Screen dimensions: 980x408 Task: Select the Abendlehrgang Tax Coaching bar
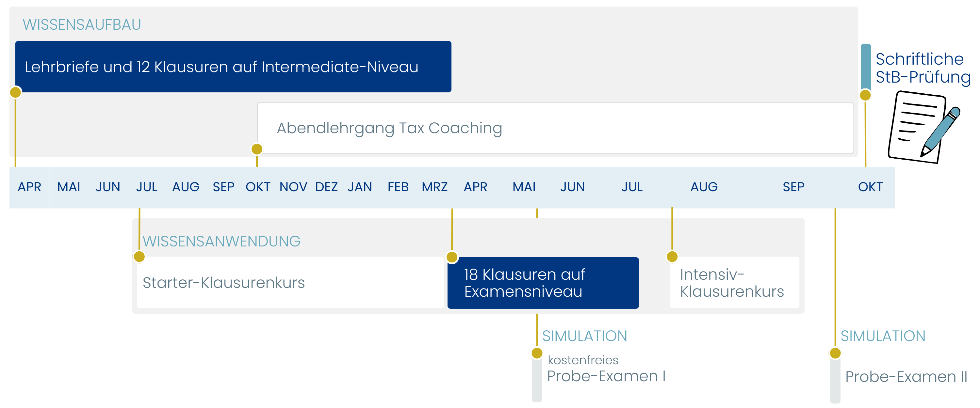pyautogui.click(x=555, y=128)
